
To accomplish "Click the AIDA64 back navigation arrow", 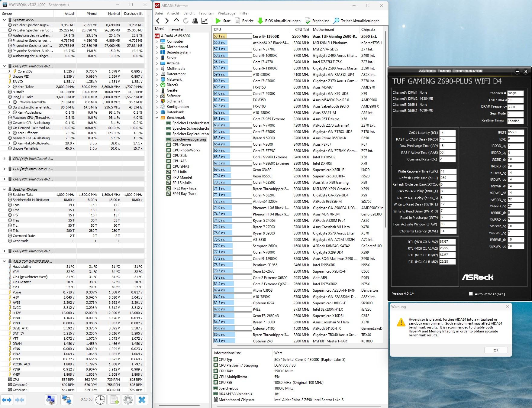I will pos(158,21).
